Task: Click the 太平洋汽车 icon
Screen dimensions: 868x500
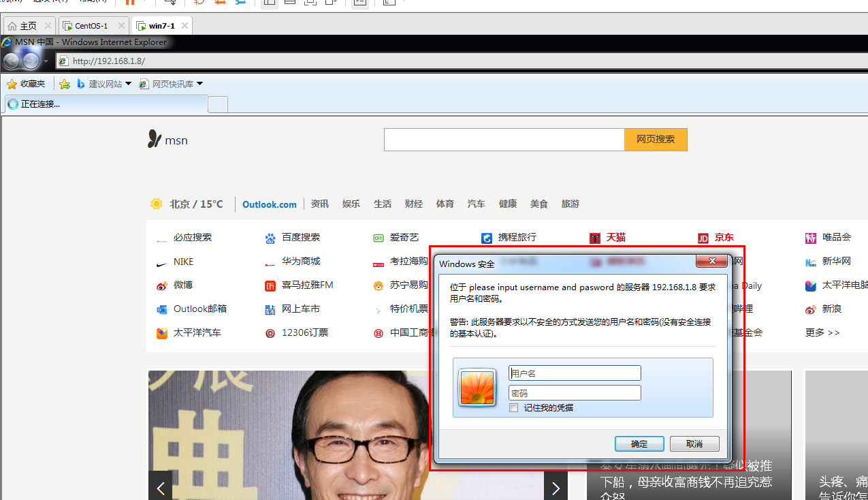Action: [x=162, y=334]
